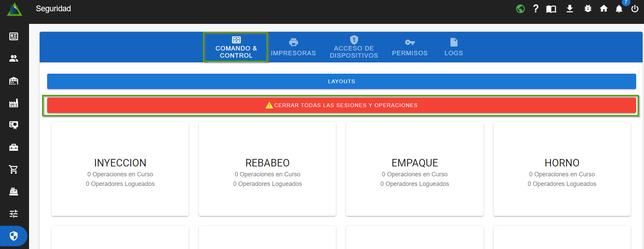Image resolution: width=644 pixels, height=249 pixels.
Task: Go to home via the house icon
Action: [x=604, y=9]
